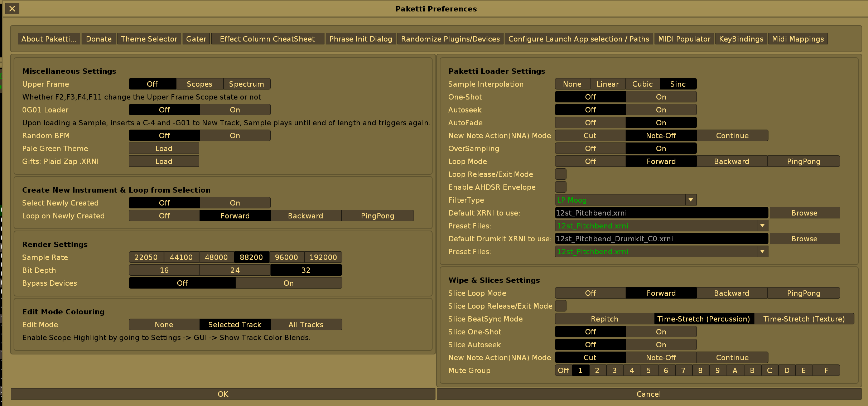Load the Pale Green Theme
The image size is (868, 406).
164,149
